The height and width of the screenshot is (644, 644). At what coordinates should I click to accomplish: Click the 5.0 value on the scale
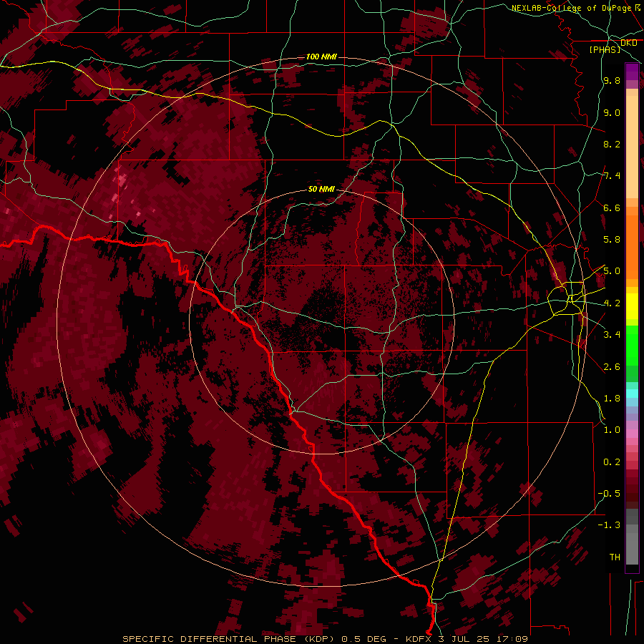point(612,271)
